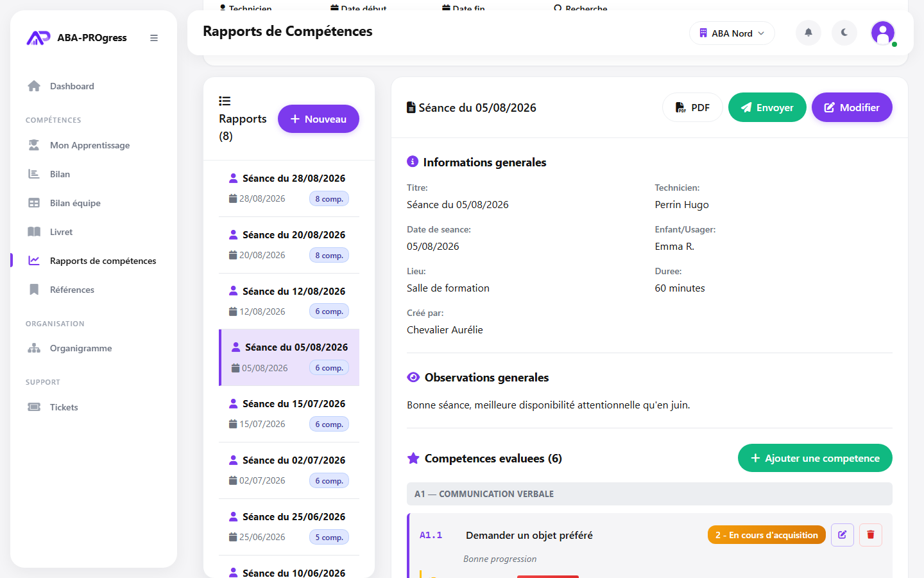The height and width of the screenshot is (578, 924).
Task: Click Ajouter une competence button
Action: [x=815, y=458]
